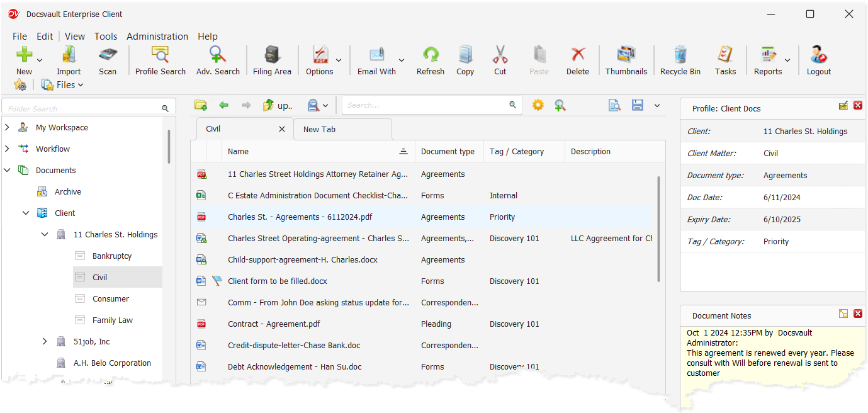Click the orange gear search options icon
The height and width of the screenshot is (413, 868).
[538, 105]
